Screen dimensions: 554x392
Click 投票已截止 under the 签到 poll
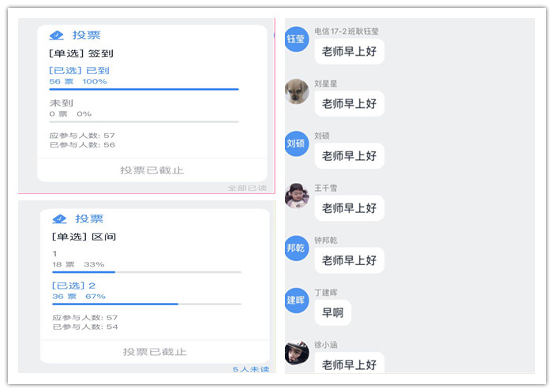152,170
